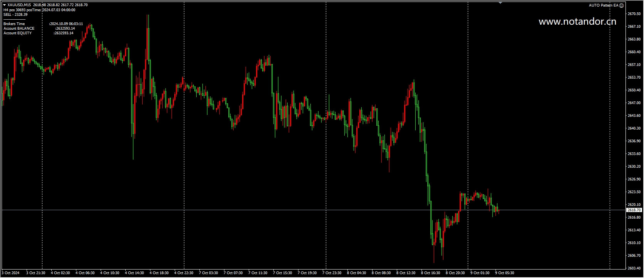Click the '8 Oct 04:30' time axis label
Image resolution: width=644 pixels, height=278 pixels.
356,273
